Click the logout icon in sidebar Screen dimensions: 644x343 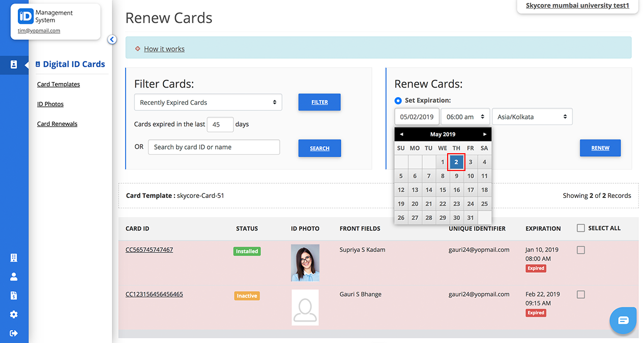[14, 333]
